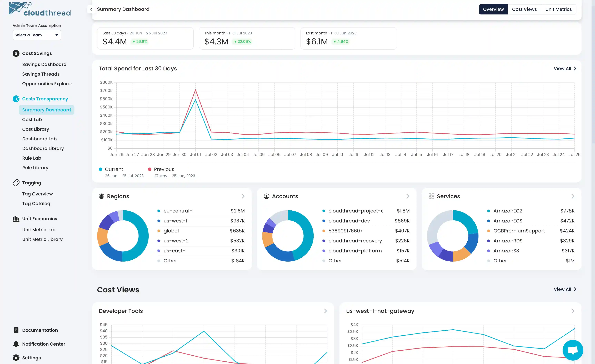595x364 pixels.
Task: Switch to the Cost Views tab
Action: pyautogui.click(x=524, y=9)
